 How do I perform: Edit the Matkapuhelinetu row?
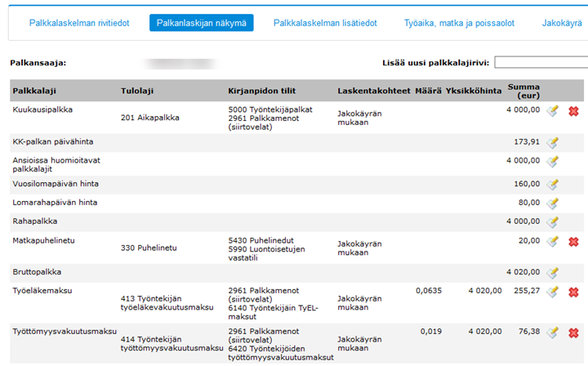point(553,242)
